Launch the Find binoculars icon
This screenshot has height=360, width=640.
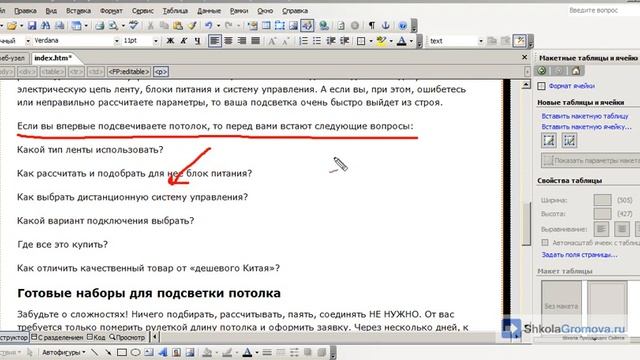click(45, 26)
